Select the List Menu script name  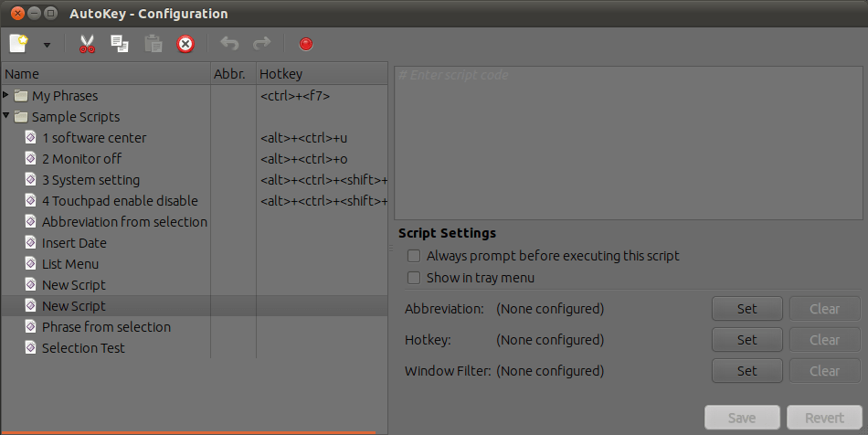pos(70,264)
